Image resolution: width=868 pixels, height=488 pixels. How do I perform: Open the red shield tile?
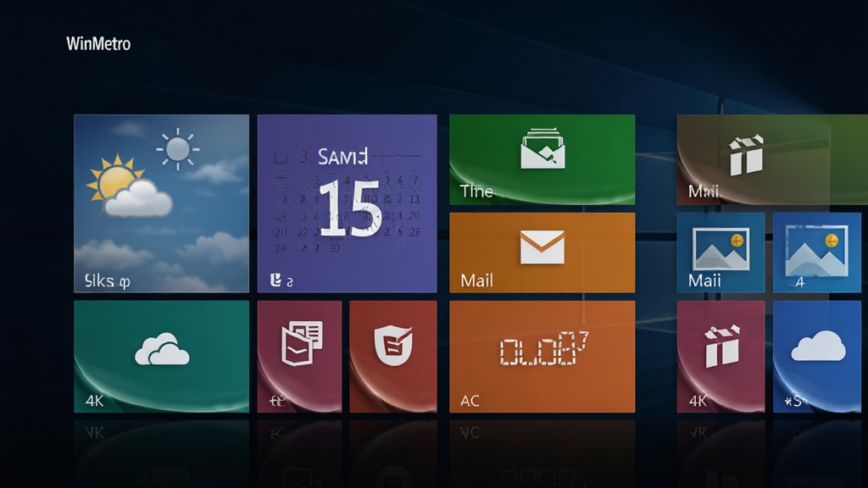[393, 357]
